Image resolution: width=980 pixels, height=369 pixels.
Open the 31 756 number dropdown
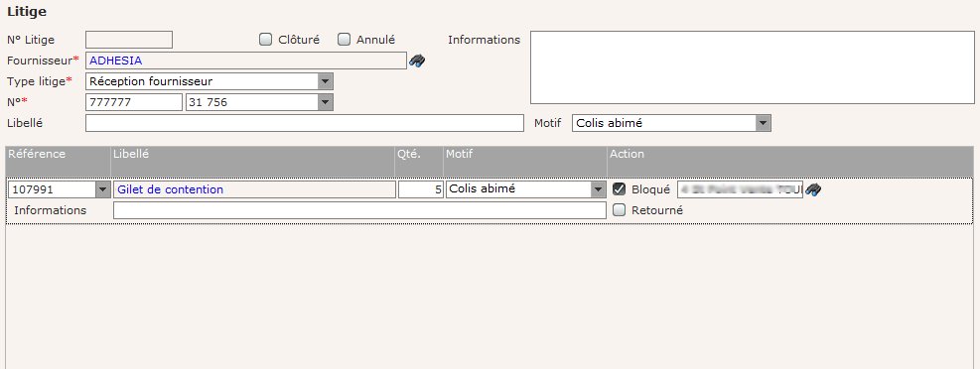(259, 102)
